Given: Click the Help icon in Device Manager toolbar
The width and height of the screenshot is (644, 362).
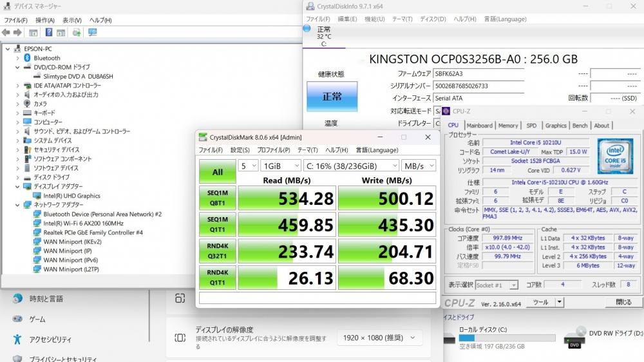Looking at the screenshot, I should pyautogui.click(x=48, y=32).
